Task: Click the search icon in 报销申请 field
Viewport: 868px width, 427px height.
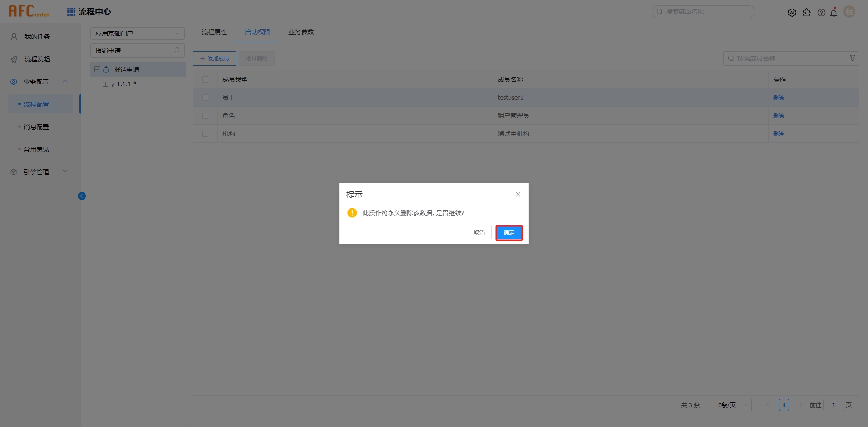Action: pyautogui.click(x=177, y=50)
